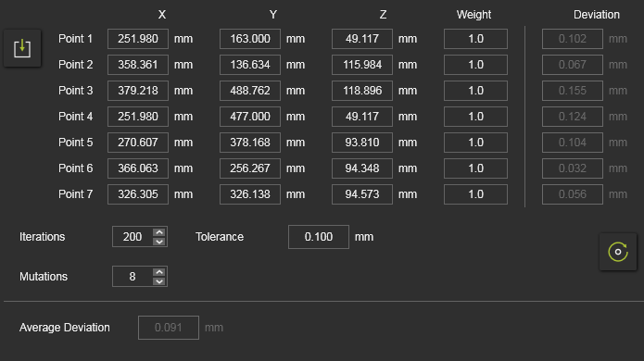The width and height of the screenshot is (644, 361).
Task: Edit Point 2 Y value 136.634
Action: tap(250, 65)
